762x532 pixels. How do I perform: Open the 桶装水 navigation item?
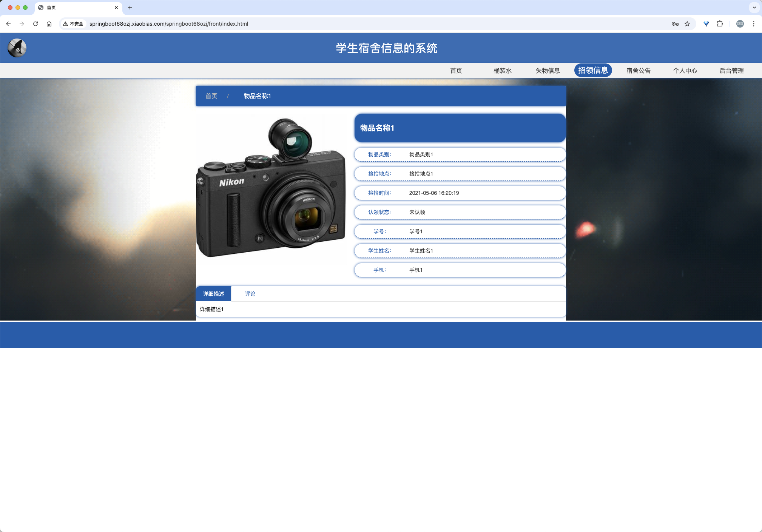503,71
